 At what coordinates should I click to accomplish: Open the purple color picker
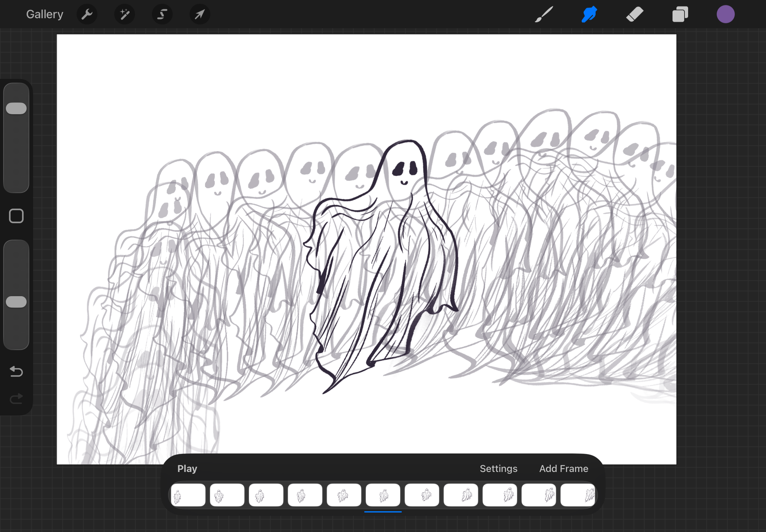[x=725, y=15]
